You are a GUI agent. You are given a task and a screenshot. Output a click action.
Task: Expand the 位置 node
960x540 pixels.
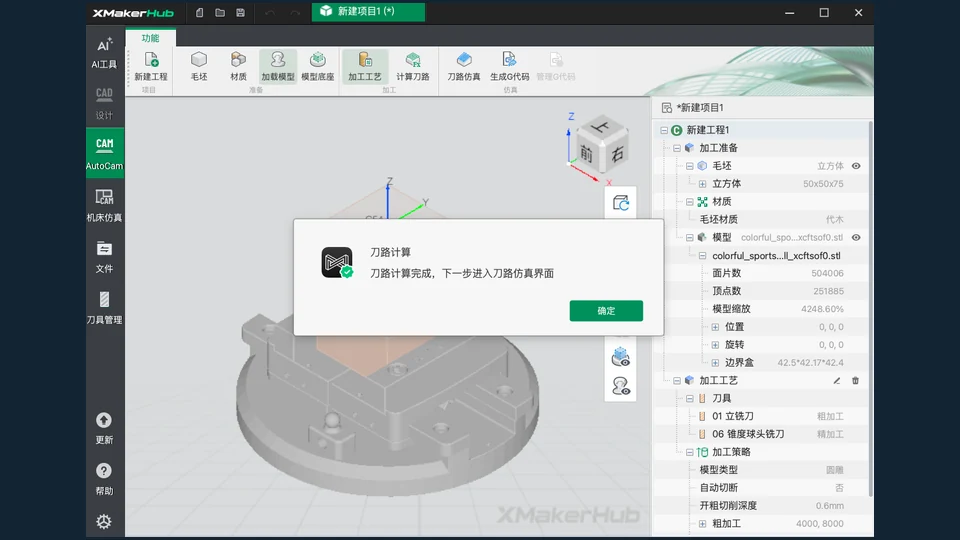[715, 327]
